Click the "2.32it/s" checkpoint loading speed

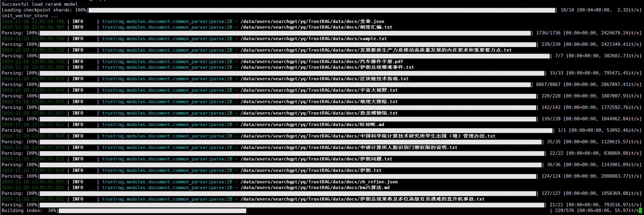pyautogui.click(x=628, y=10)
